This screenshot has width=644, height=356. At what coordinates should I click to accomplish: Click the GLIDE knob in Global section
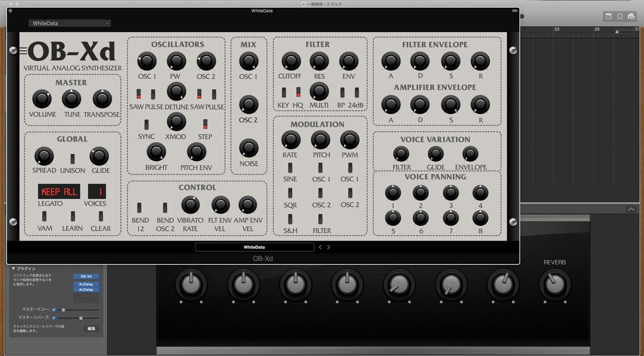[100, 156]
